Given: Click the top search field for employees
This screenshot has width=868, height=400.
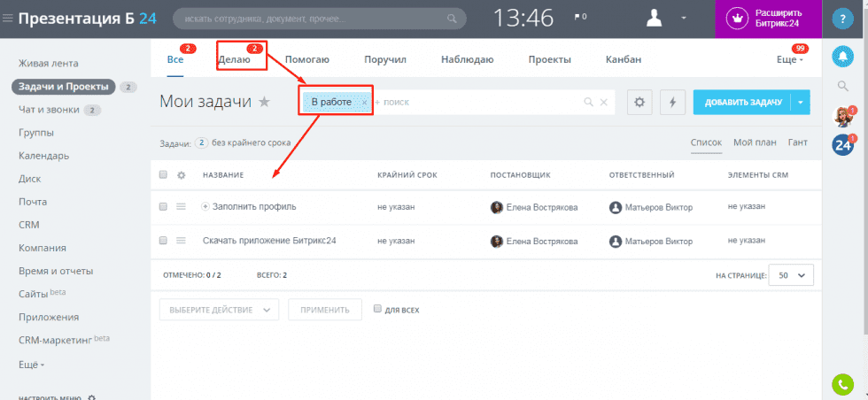Looking at the screenshot, I should pyautogui.click(x=310, y=18).
